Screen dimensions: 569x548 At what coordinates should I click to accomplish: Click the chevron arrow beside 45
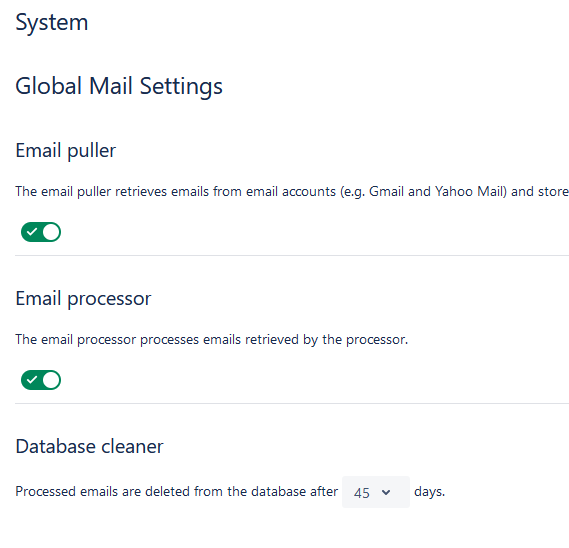386,492
